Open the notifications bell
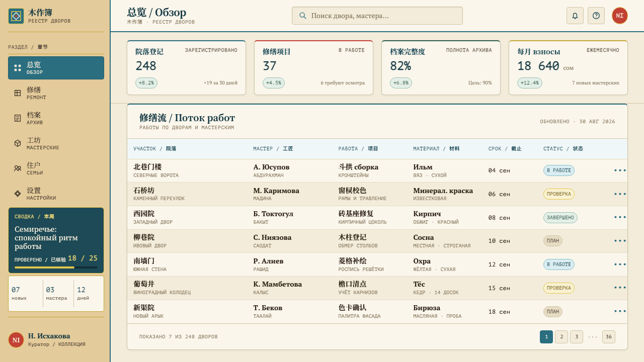 575,16
